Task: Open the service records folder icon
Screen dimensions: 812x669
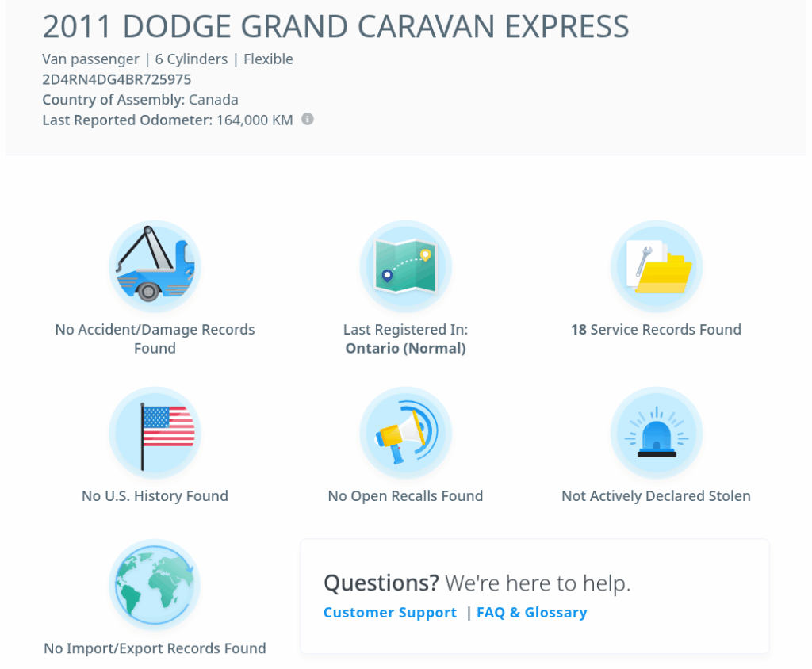Action: (x=656, y=266)
